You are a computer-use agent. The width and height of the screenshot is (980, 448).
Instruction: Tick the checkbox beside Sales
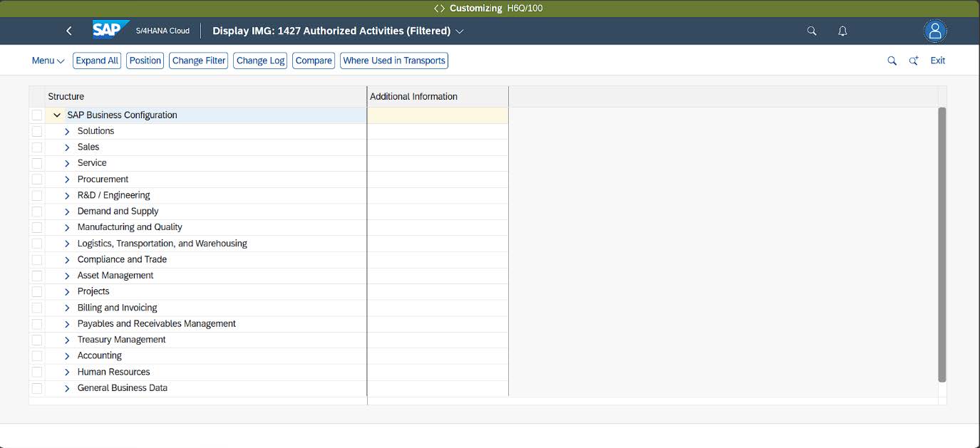[x=37, y=147]
